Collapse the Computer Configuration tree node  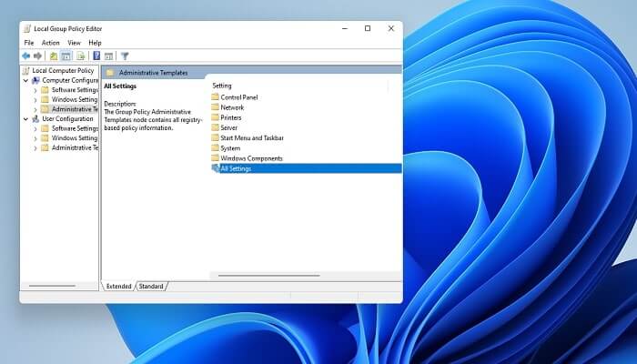click(x=25, y=80)
